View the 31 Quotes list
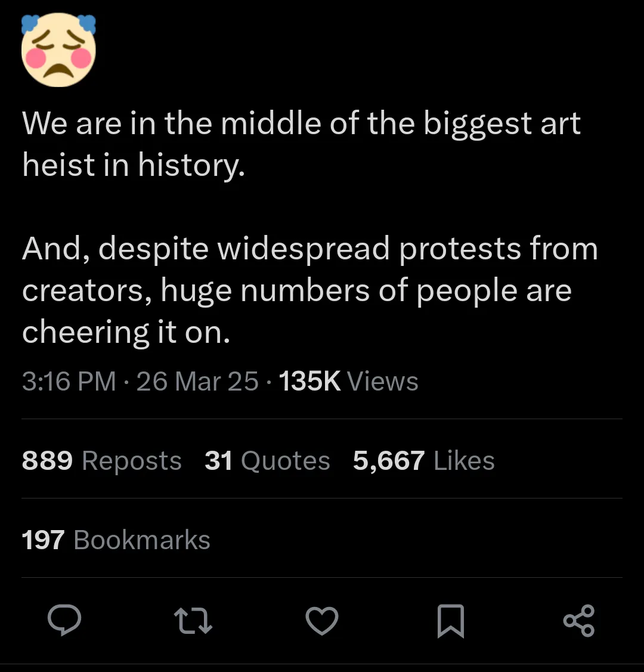 [267, 461]
